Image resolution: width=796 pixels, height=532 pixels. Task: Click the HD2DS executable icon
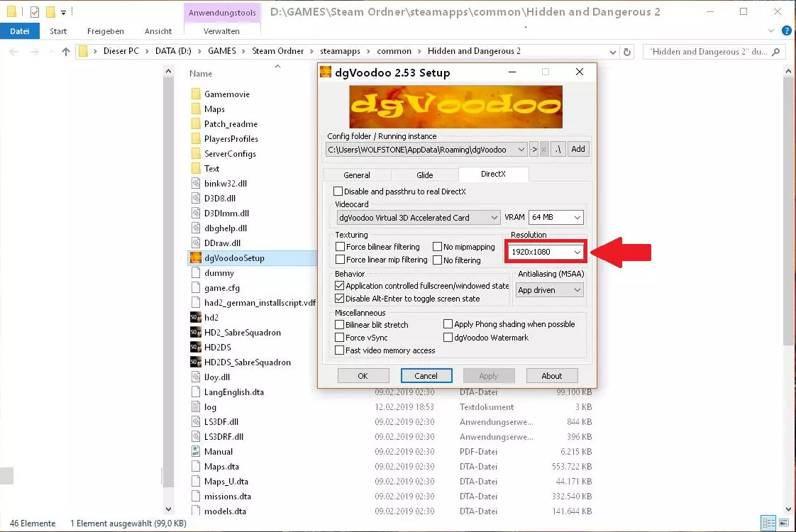point(196,348)
